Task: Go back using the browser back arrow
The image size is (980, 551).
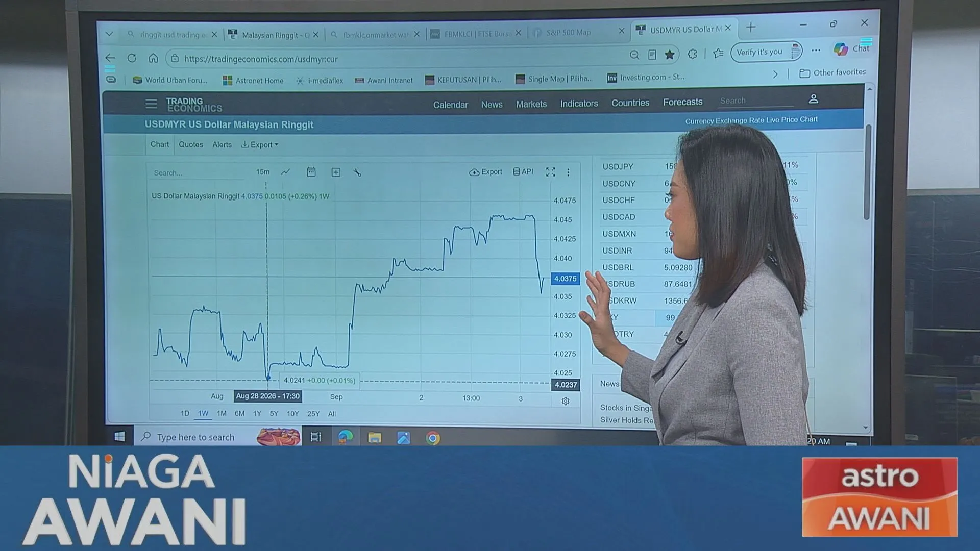Action: (110, 58)
